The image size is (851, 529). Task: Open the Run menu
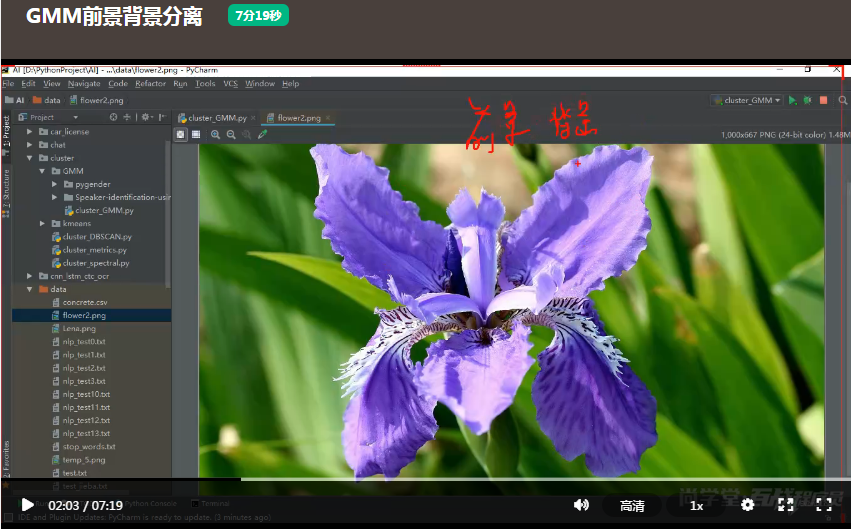point(180,84)
